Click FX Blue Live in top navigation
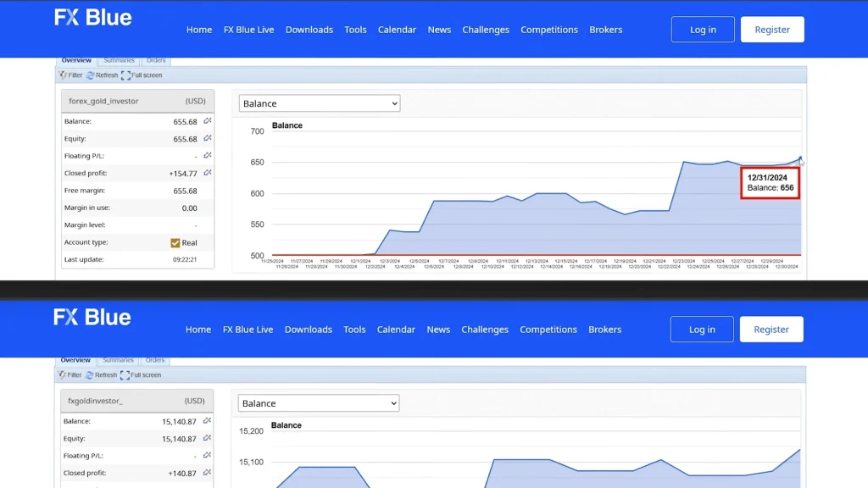Image resolution: width=868 pixels, height=488 pixels. click(x=248, y=30)
